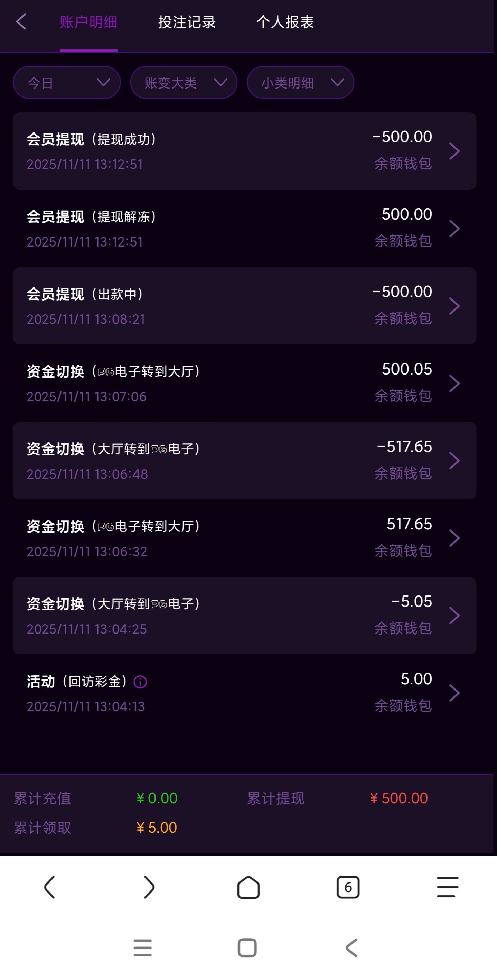Tap the back arrow in the top header
497x980 pixels.
pyautogui.click(x=21, y=22)
